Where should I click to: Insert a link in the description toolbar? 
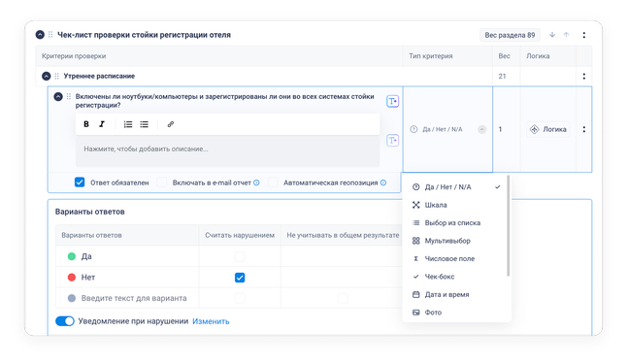(x=171, y=124)
